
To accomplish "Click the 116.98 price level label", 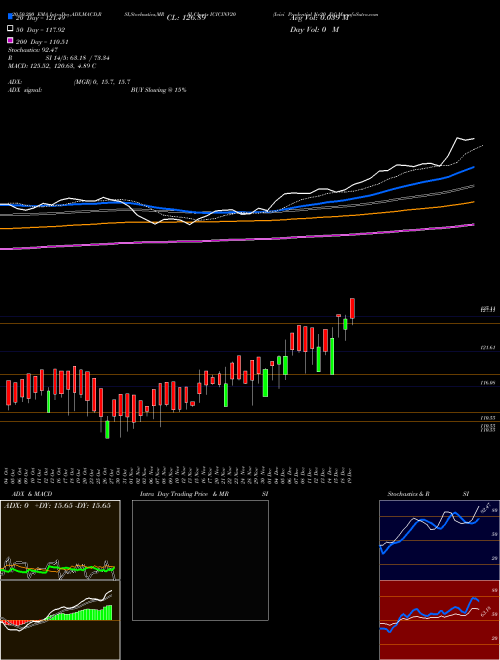I will (488, 383).
